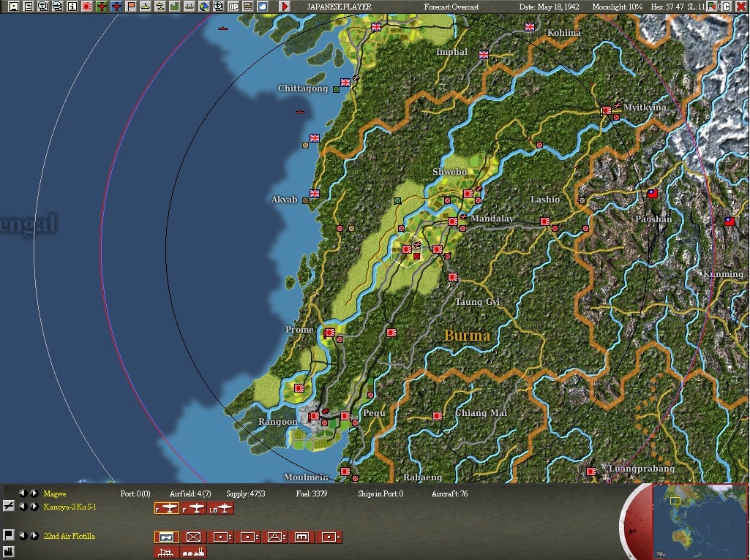Select the highlighted air flotilla HQ unit button
The image size is (750, 560).
coord(166,537)
